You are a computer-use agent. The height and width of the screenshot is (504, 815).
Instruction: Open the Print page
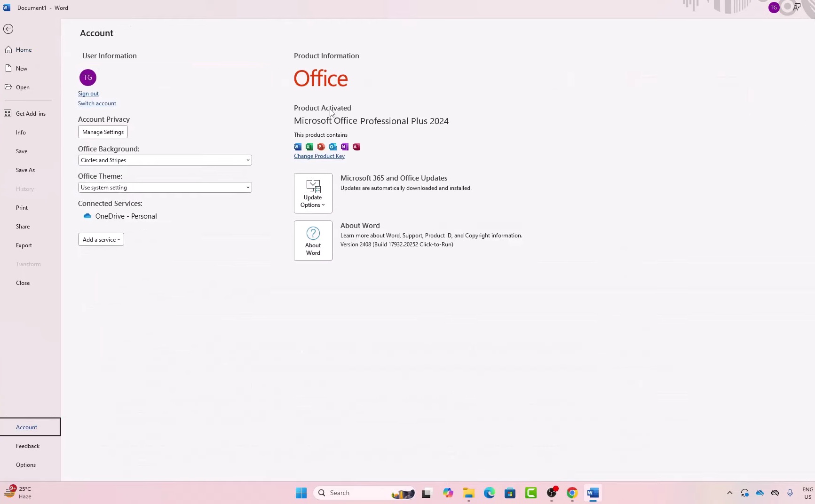22,208
